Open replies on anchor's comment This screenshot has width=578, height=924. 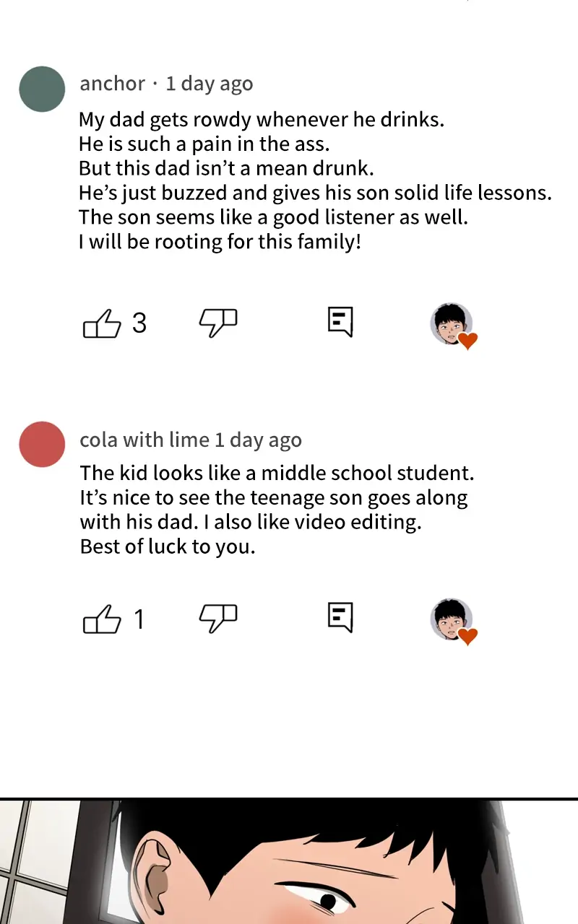340,322
